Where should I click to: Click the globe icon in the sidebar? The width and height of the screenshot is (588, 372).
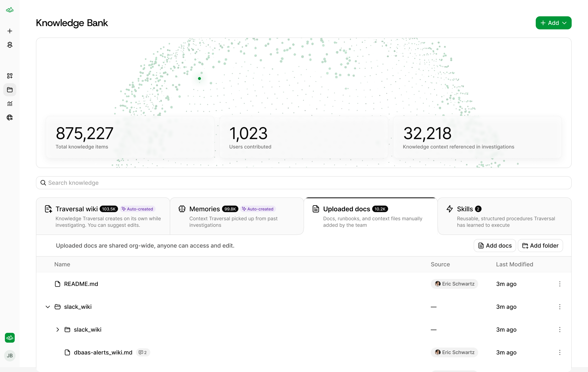(10, 118)
